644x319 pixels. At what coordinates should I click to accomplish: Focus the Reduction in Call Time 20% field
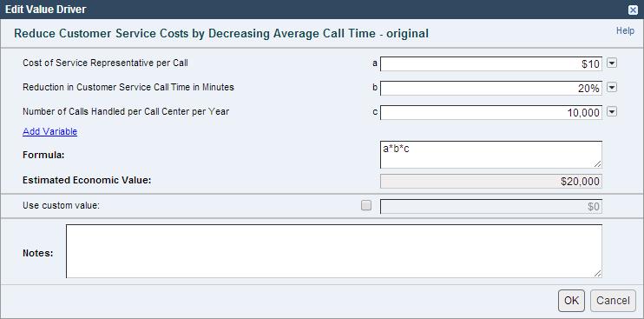[x=491, y=88]
